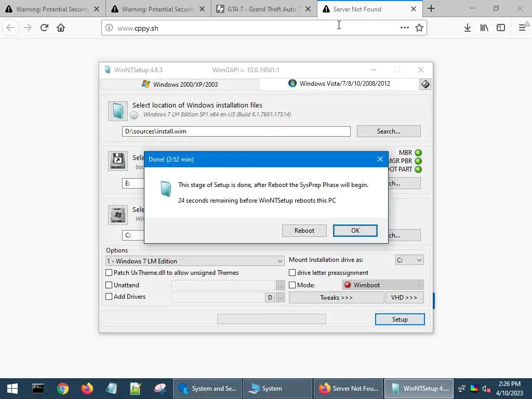Select Windows Vista/7/8/10/2008/2012 tab
Viewport: 532px width, 399px height.
click(339, 84)
